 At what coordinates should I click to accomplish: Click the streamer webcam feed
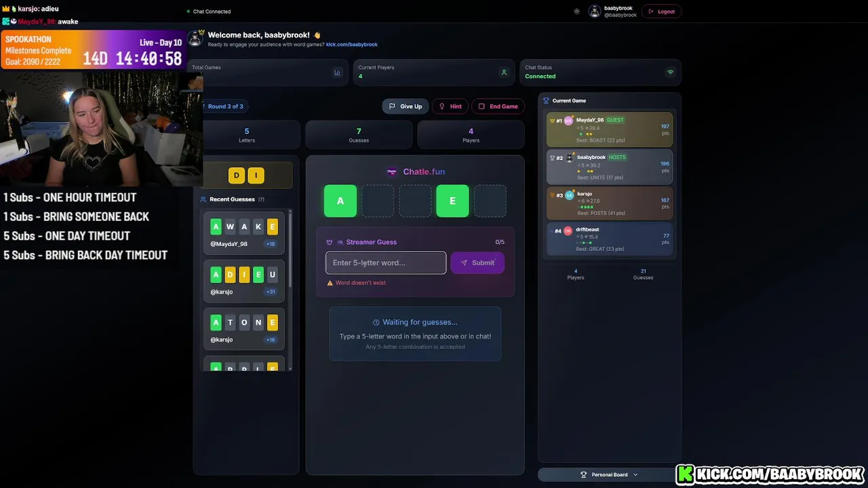[x=102, y=129]
